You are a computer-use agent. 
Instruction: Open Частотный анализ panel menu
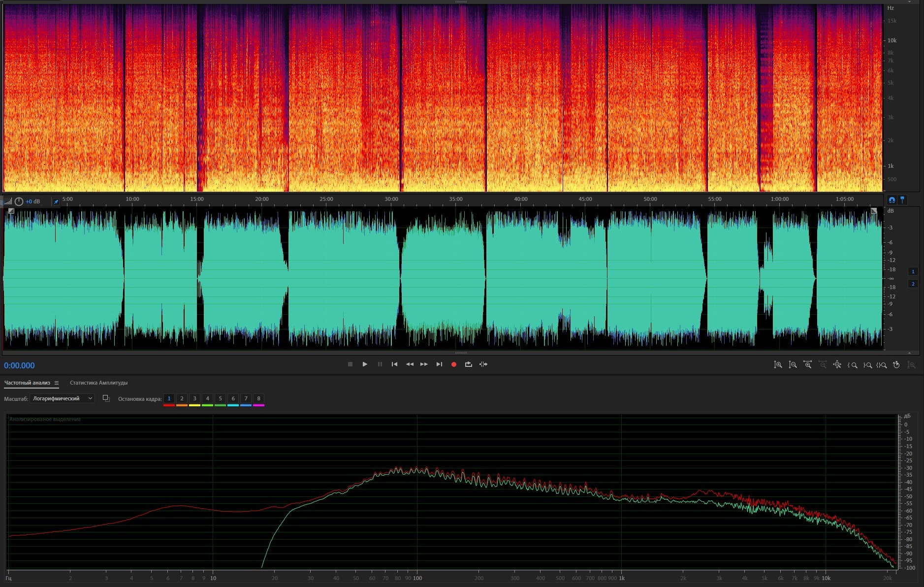[57, 383]
